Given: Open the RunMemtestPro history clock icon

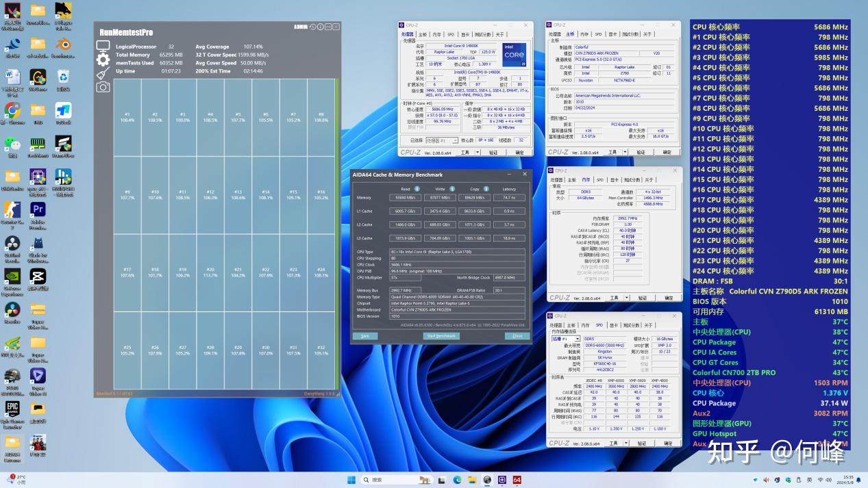Looking at the screenshot, I should click(x=313, y=27).
